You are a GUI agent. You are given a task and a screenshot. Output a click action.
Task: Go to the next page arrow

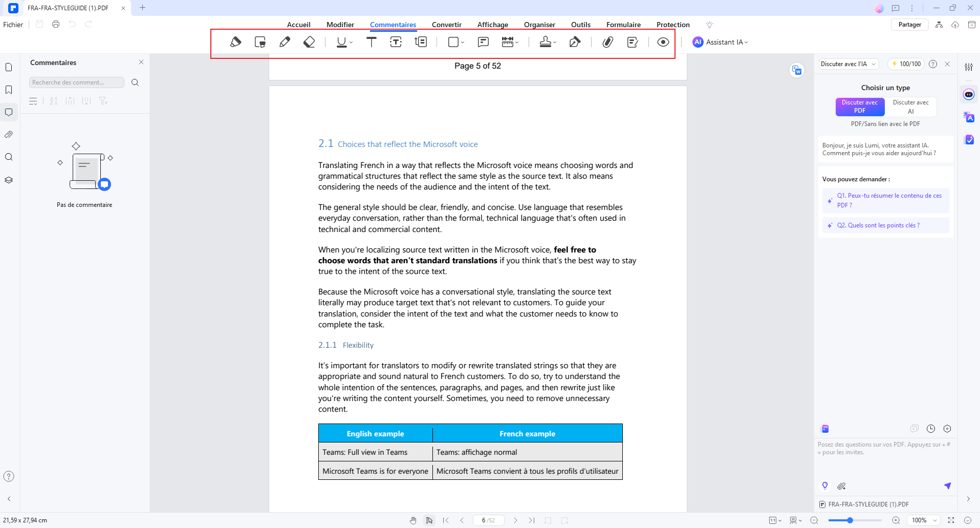(x=515, y=520)
